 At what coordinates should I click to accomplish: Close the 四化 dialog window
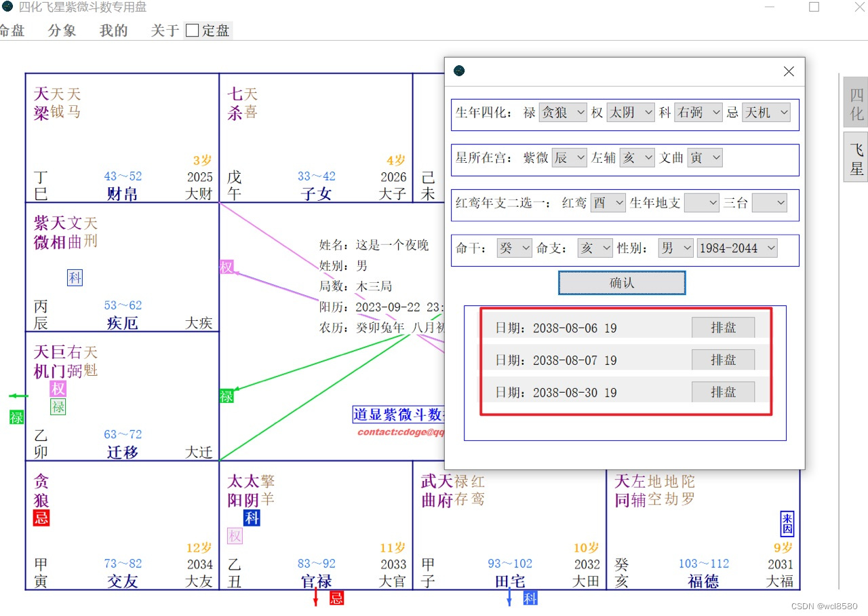pos(789,71)
